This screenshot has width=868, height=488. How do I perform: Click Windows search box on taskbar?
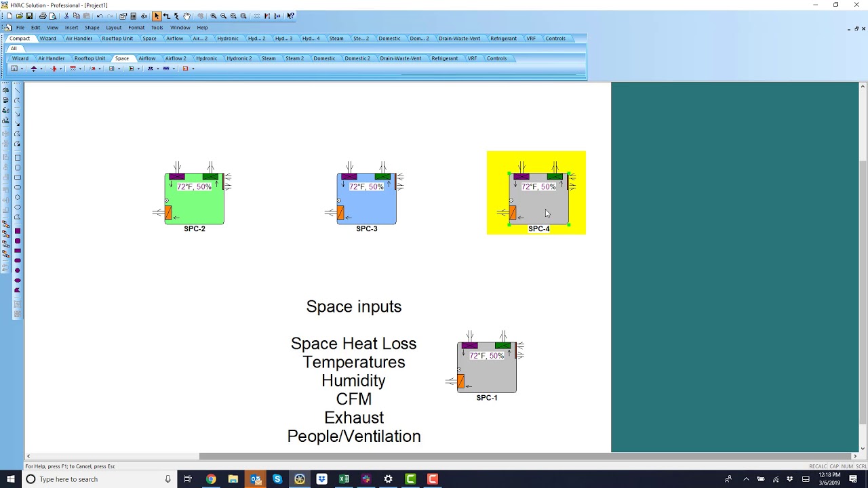[x=98, y=479]
